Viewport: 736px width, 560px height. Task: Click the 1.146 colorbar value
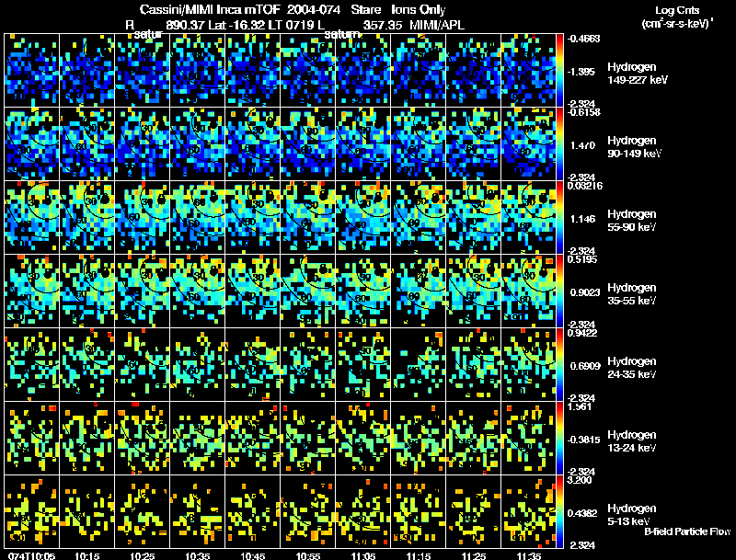[x=583, y=219]
